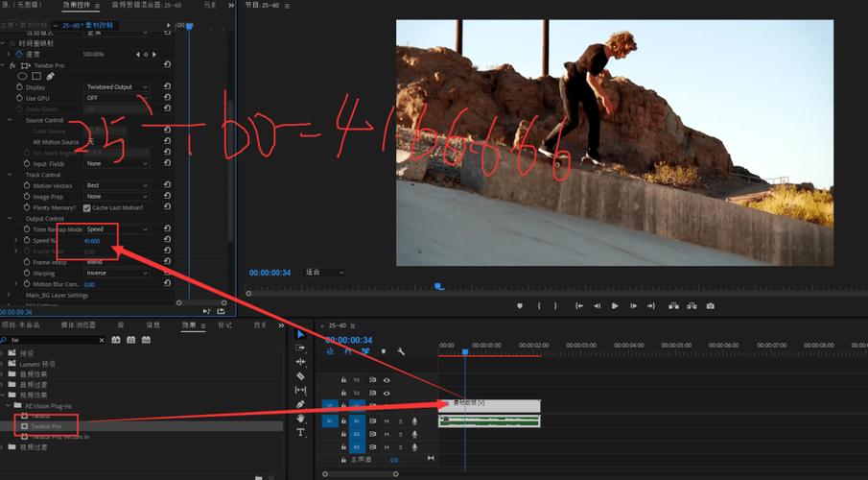Switch to the 媒体浏览器 tab

click(78, 324)
